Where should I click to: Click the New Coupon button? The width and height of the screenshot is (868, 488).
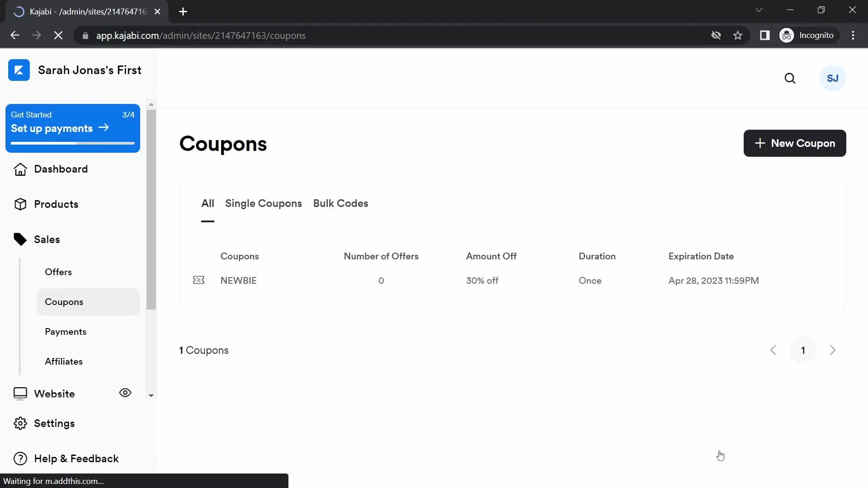[x=795, y=143]
